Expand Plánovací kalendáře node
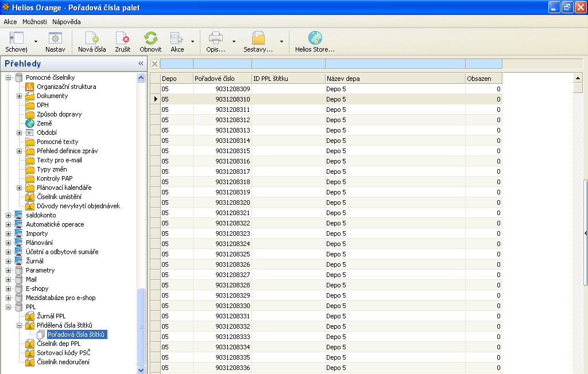 (19, 188)
